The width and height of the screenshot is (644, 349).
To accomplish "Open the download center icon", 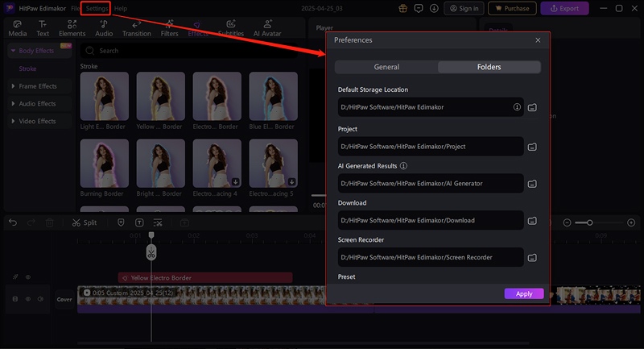I will 434,8.
